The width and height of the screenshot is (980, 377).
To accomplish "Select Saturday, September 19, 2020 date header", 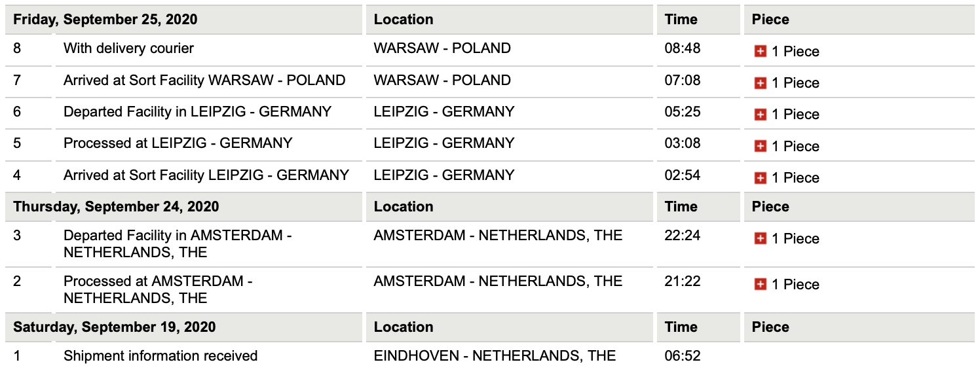I will (x=115, y=327).
